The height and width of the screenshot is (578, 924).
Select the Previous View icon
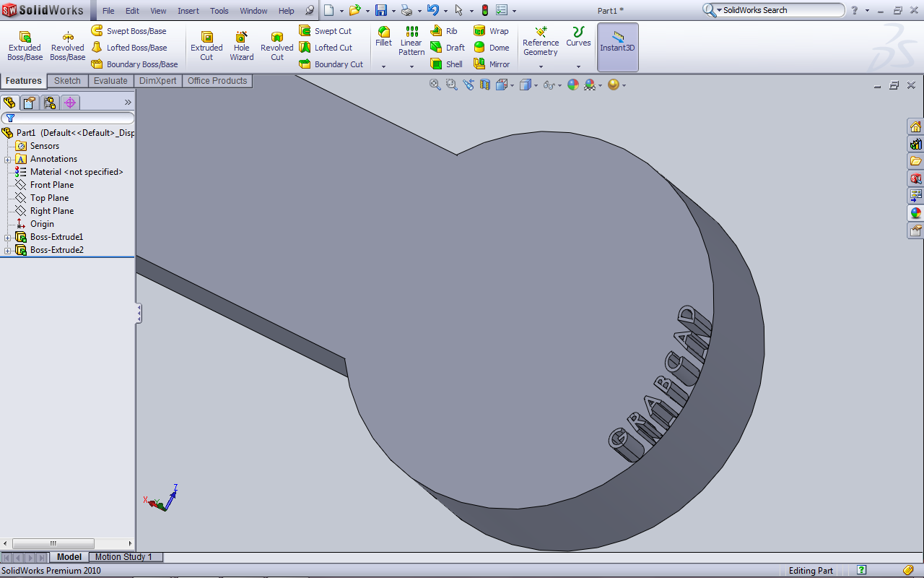tap(468, 85)
